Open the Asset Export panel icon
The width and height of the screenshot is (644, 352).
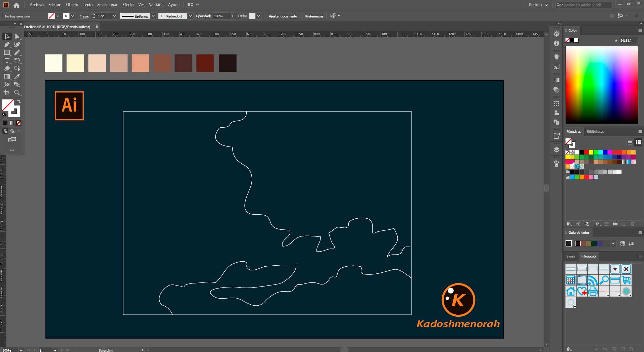click(x=556, y=136)
